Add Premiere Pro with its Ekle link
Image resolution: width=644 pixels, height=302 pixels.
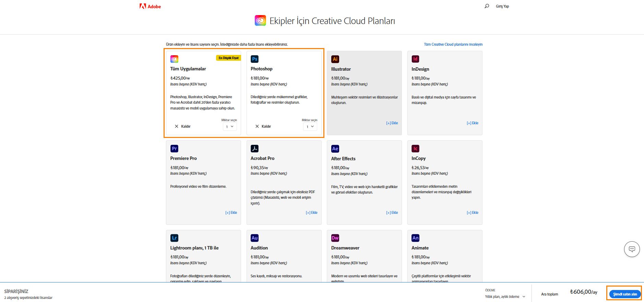click(231, 212)
